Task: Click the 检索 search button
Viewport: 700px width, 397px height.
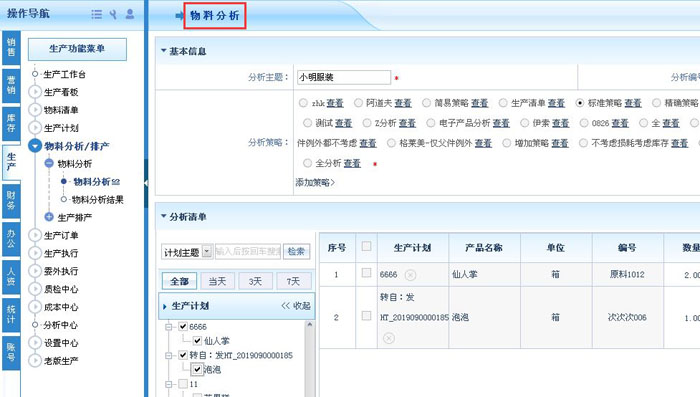Action: [x=296, y=252]
